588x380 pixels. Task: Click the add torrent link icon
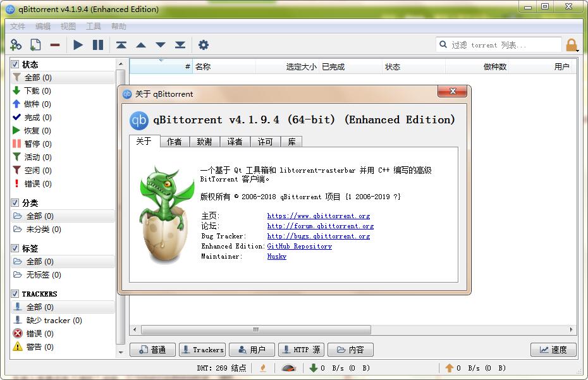coord(16,44)
